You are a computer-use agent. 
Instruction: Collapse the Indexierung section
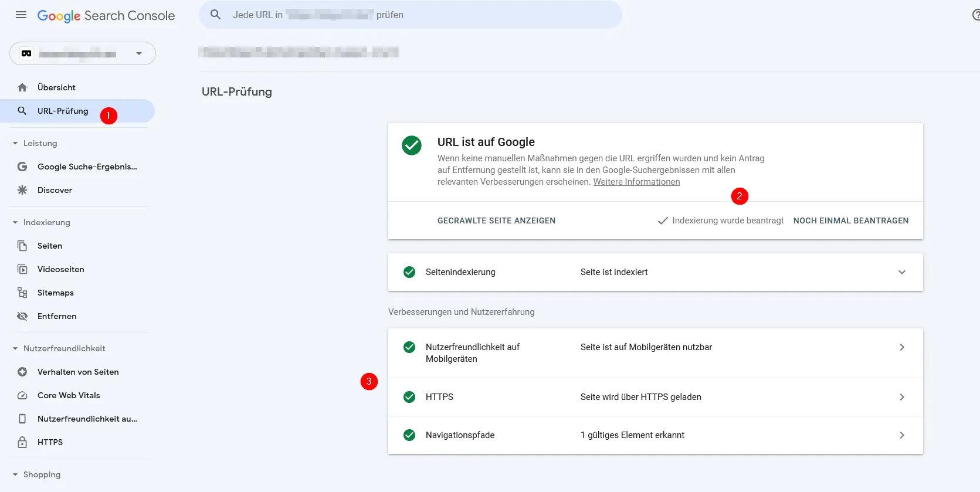(15, 222)
